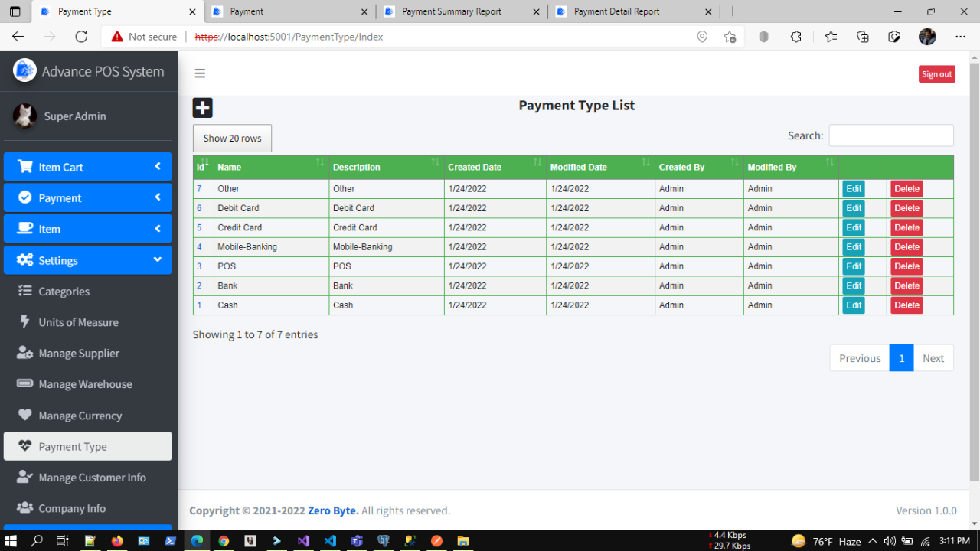Select the Payment sidebar icon

click(x=24, y=197)
